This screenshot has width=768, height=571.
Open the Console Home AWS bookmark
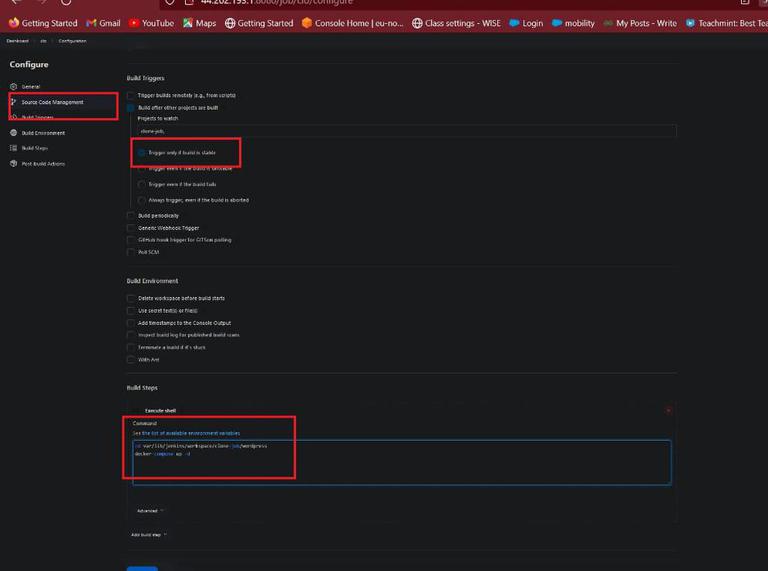(353, 23)
